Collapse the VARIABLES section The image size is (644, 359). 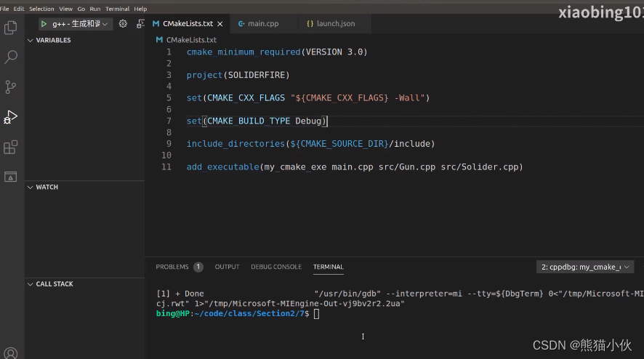pyautogui.click(x=49, y=40)
